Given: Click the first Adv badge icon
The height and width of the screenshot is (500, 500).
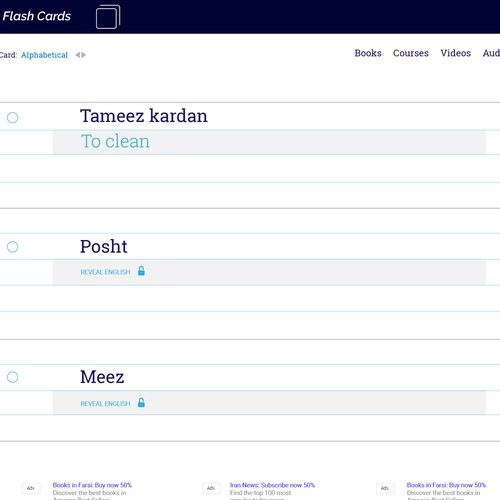Looking at the screenshot, I should pyautogui.click(x=31, y=488).
